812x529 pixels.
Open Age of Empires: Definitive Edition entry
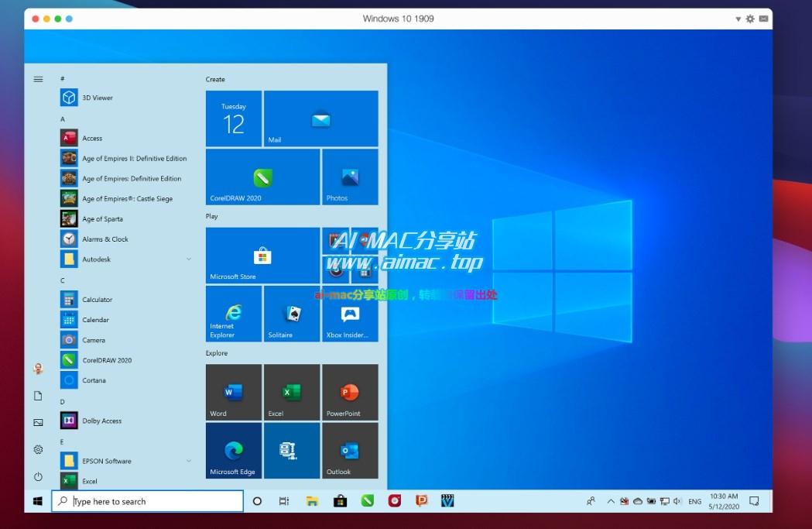[125, 179]
